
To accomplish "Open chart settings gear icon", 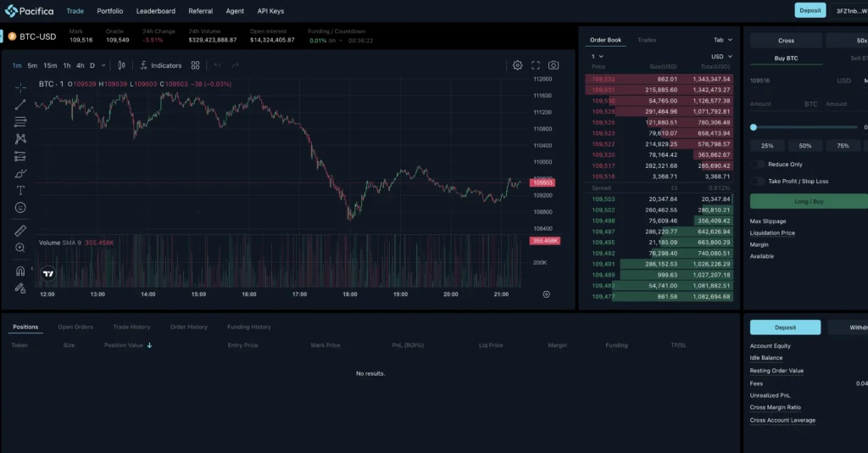I will [518, 65].
